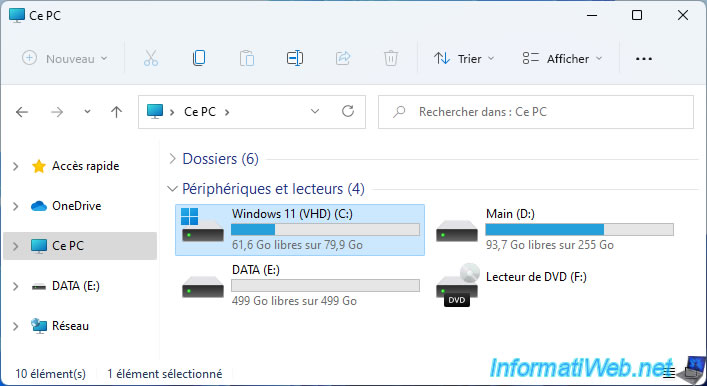Screen dimensions: 707x386
Task: Click the Copy icon in toolbar
Action: 199,58
